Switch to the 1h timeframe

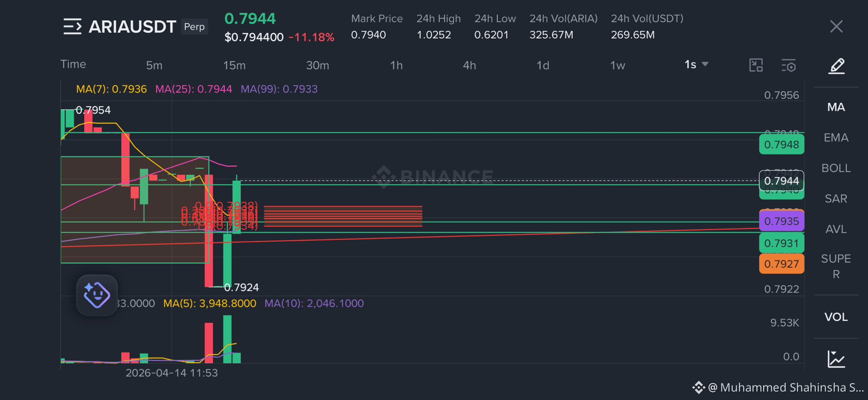point(396,65)
